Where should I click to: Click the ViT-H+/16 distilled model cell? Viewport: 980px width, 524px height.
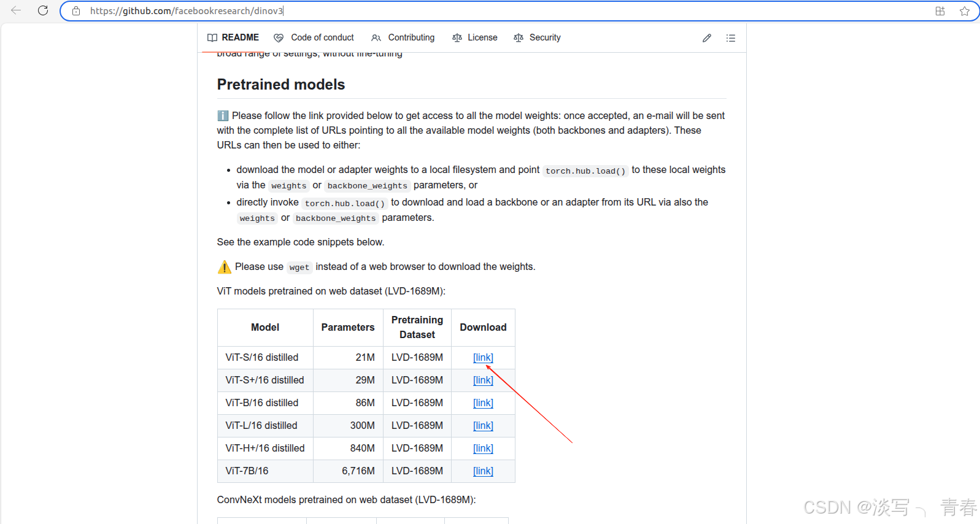click(265, 449)
